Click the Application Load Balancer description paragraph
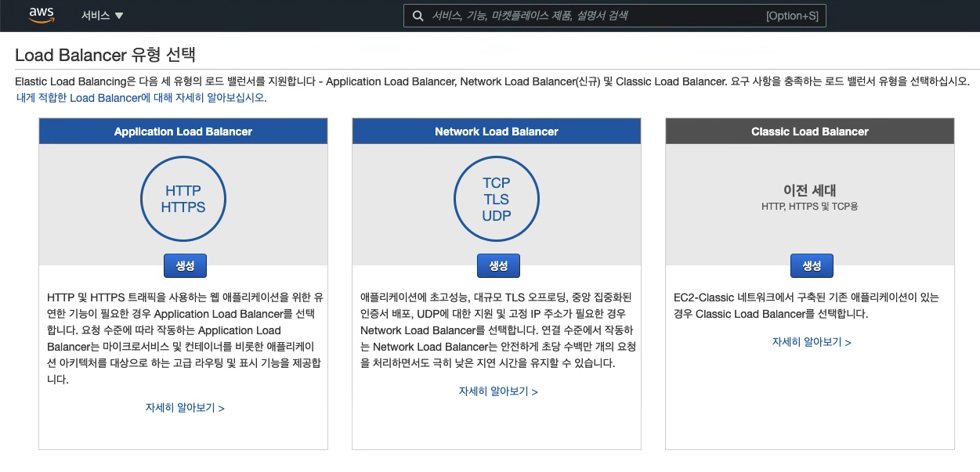This screenshot has height=472, width=980. coord(183,338)
